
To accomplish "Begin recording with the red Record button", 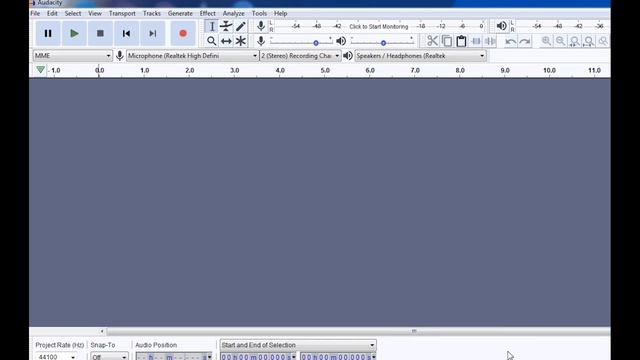I will (183, 33).
